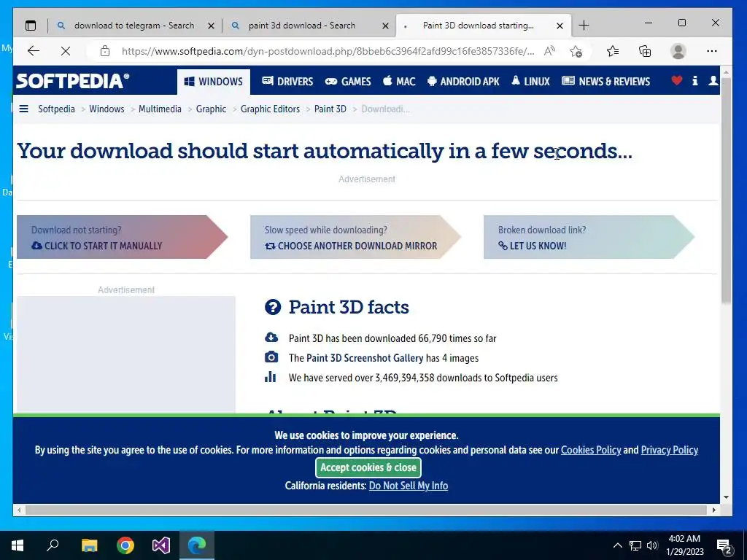Open the MAC section
The image size is (747, 560).
[x=399, y=82]
